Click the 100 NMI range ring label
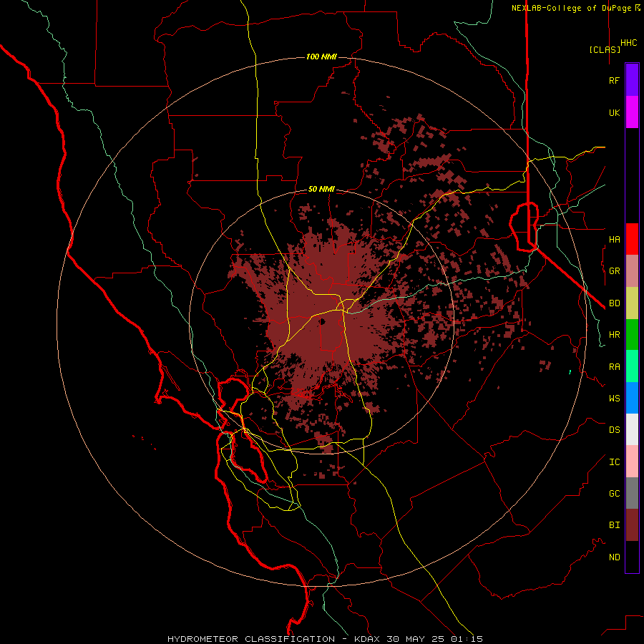This screenshot has width=644, height=644. point(321,57)
